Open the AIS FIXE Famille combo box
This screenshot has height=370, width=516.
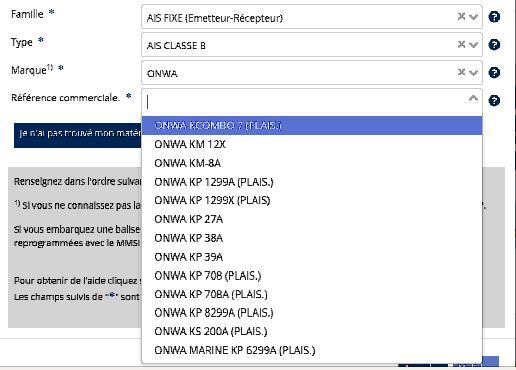(x=312, y=17)
